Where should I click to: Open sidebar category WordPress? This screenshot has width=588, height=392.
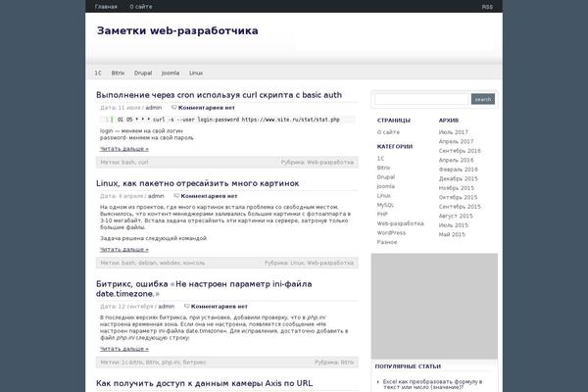point(391,233)
